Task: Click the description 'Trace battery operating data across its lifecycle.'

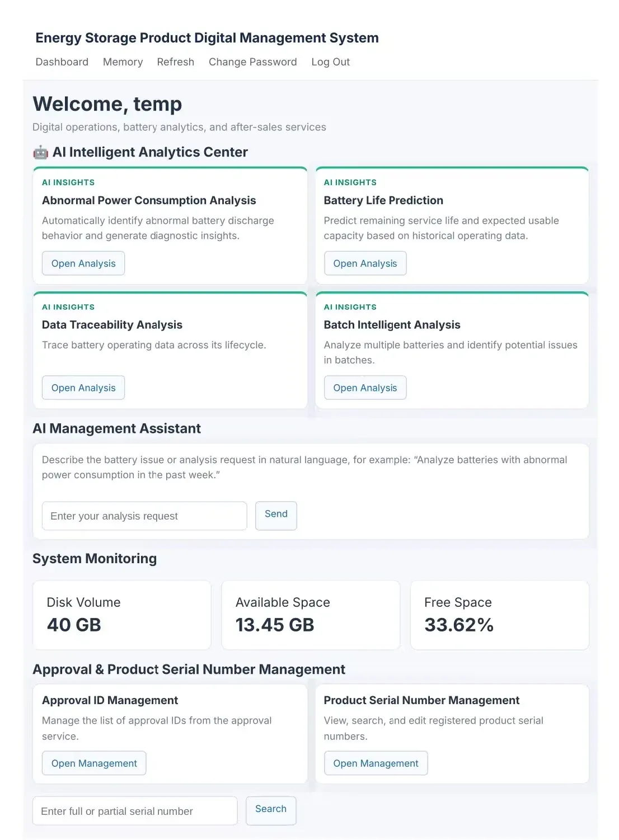Action: pos(154,345)
